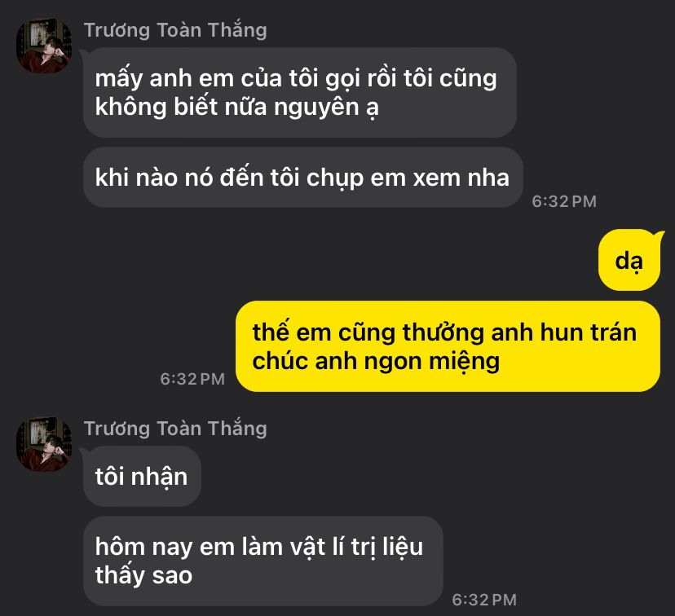Click the word "nguyên" in the first message

pos(317,108)
